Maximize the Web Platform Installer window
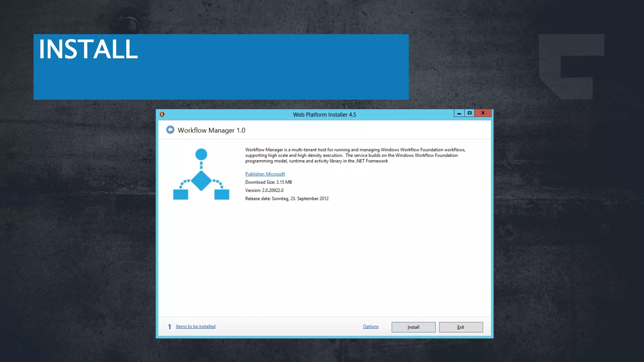The image size is (644, 362). tap(469, 113)
